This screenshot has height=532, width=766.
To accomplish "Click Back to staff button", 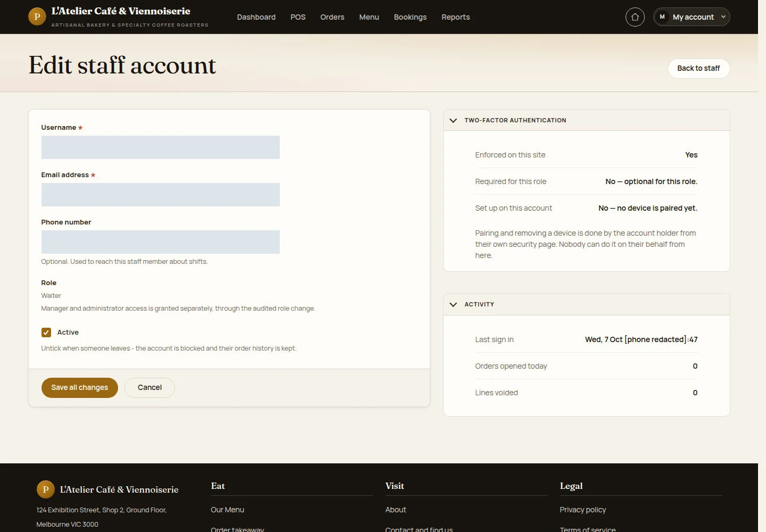I will coord(698,68).
